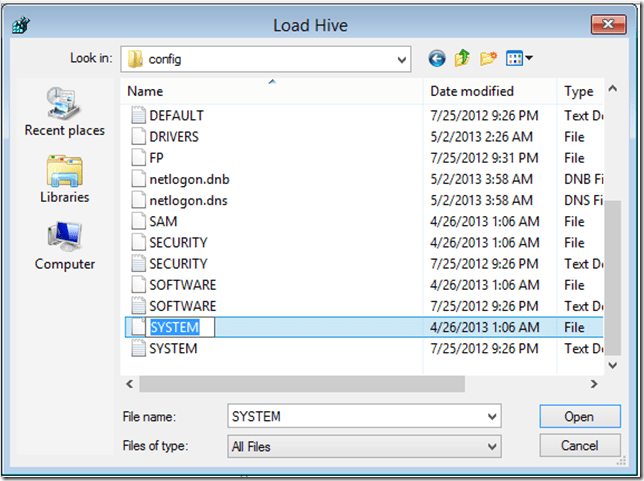Viewport: 644px width, 481px height.
Task: Click DEFAULT's date 7/25/2012 9:26 PM
Action: click(484, 115)
